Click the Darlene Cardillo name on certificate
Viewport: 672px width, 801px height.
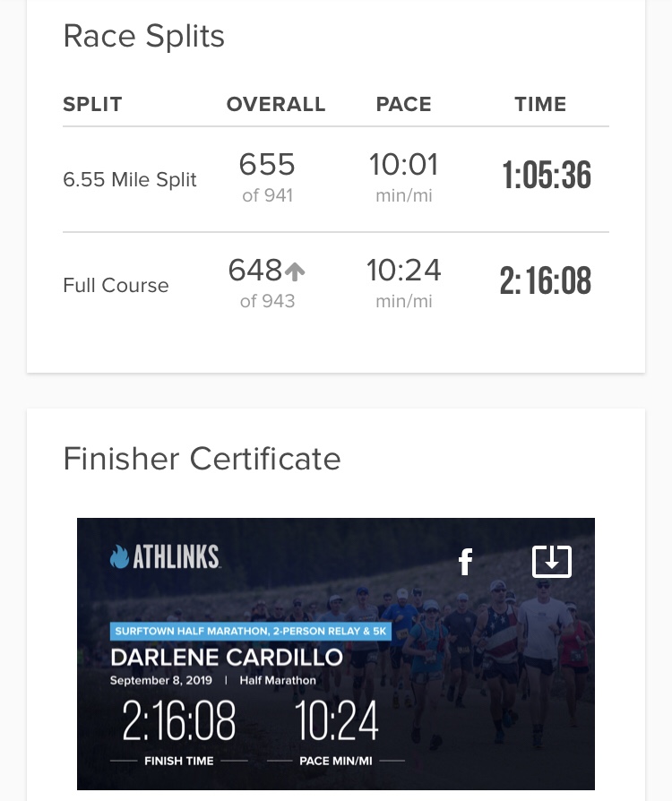pyautogui.click(x=227, y=658)
